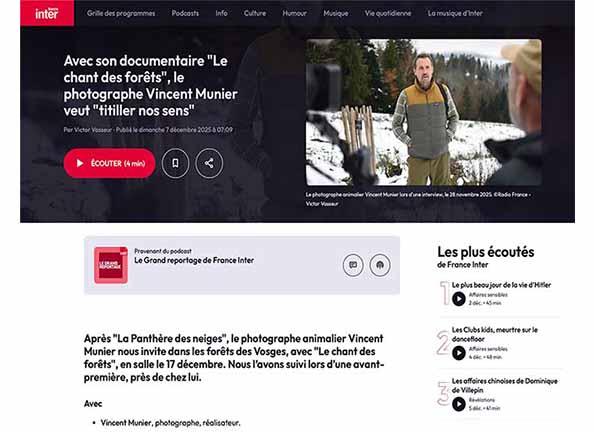Open the Musique navigation item
The width and height of the screenshot is (594, 432).
(336, 13)
